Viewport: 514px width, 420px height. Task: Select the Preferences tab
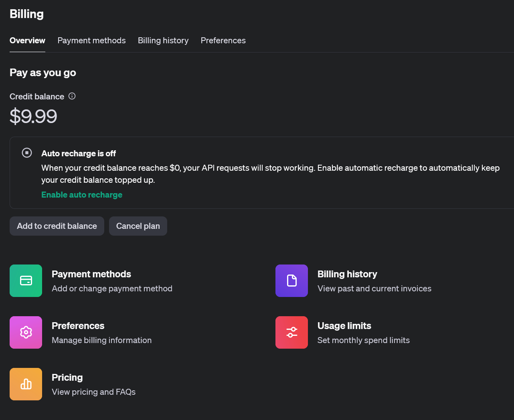(x=223, y=40)
